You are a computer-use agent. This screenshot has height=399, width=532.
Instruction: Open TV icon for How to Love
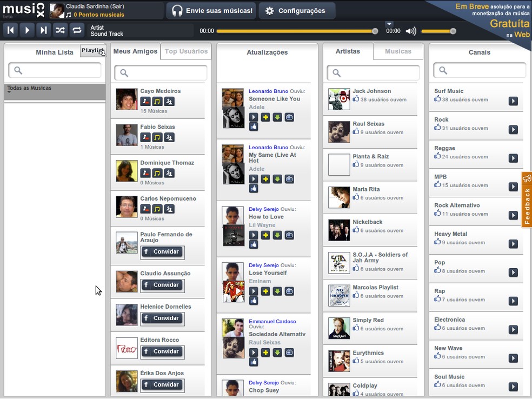pos(289,235)
